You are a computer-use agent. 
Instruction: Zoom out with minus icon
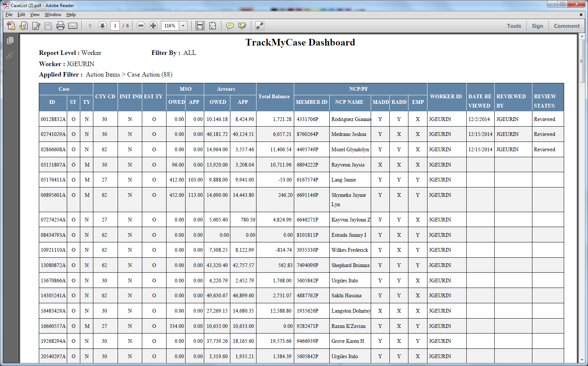(x=141, y=26)
